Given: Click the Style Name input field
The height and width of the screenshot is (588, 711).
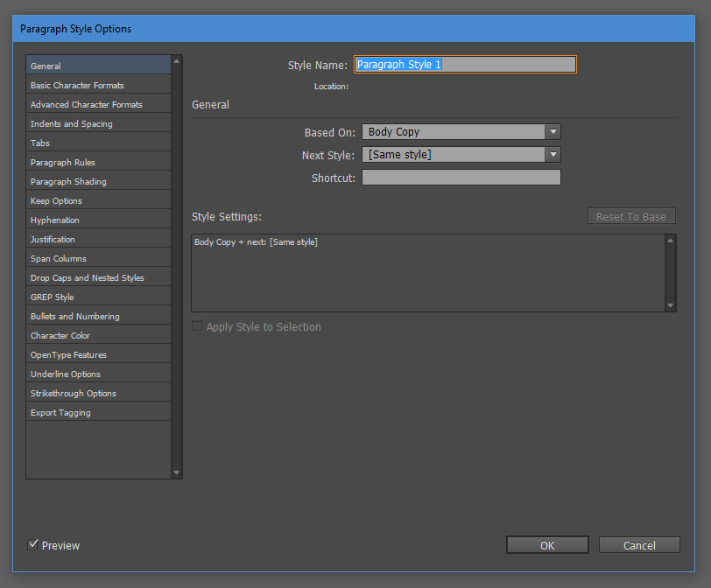Looking at the screenshot, I should click(x=464, y=64).
